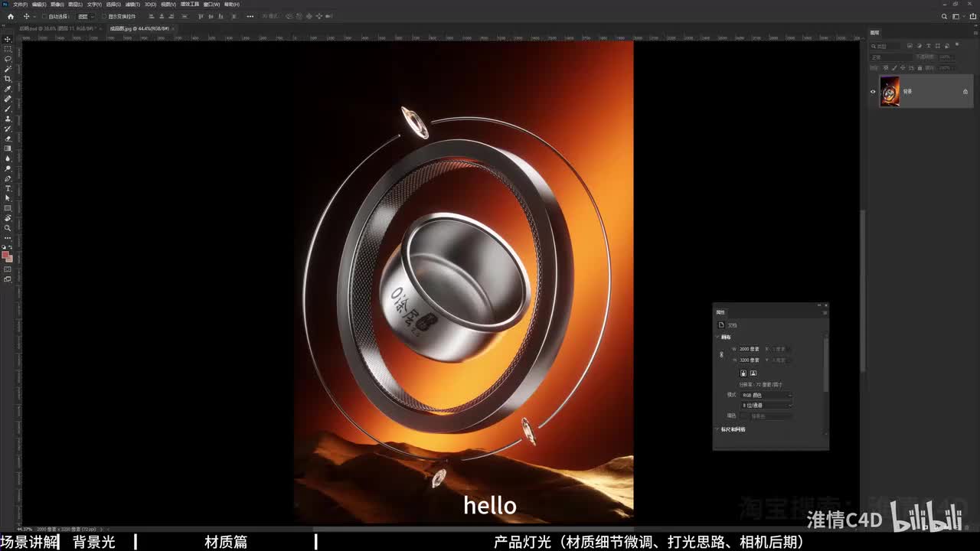Image resolution: width=980 pixels, height=551 pixels.
Task: Open the 8 位/通道 bit depth dropdown
Action: 766,405
